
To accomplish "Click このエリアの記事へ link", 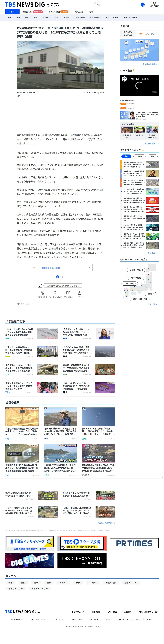I will click(106, 523).
